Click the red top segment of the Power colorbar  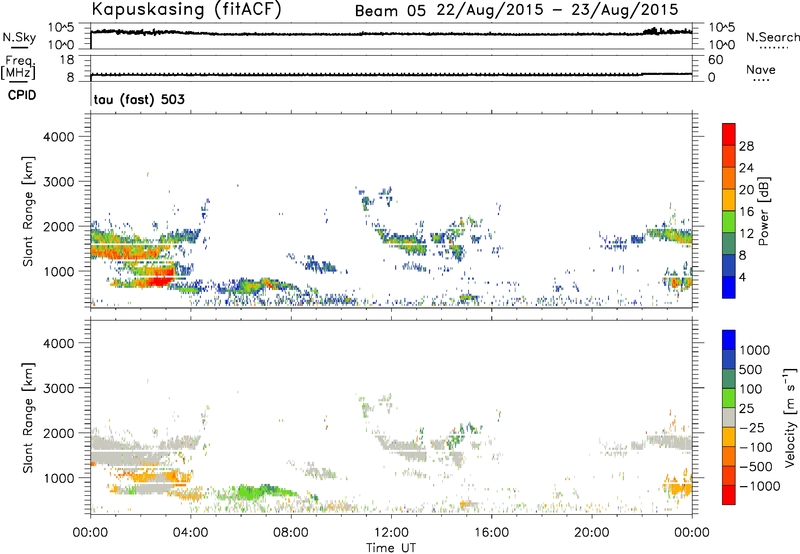point(729,134)
